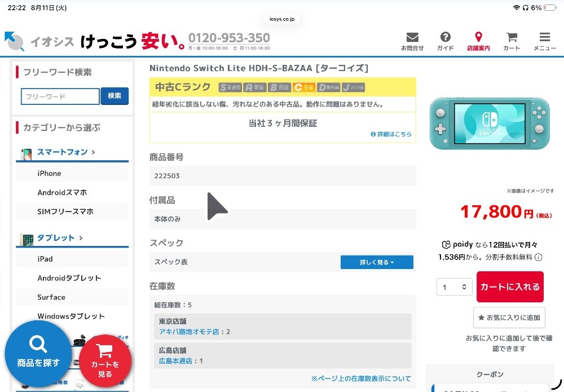The height and width of the screenshot is (392, 564).
Task: Tap the iosys.co.jp address bar
Action: pos(282,19)
